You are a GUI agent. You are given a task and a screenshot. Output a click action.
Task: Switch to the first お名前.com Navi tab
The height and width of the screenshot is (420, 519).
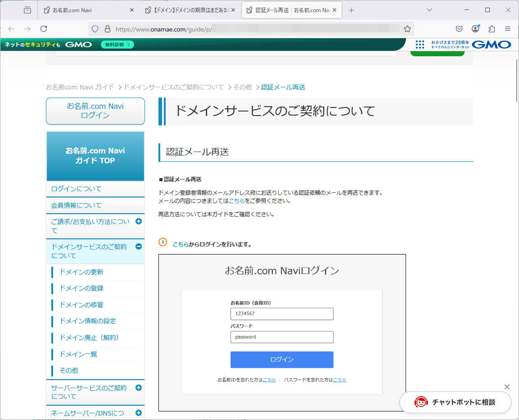(x=86, y=10)
